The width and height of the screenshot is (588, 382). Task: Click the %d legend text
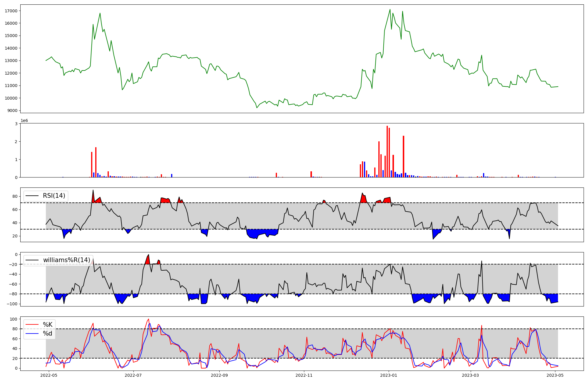[48, 334]
